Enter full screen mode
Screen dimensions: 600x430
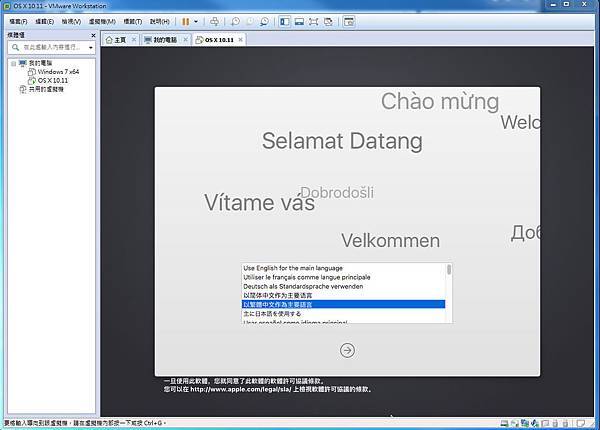[313, 22]
